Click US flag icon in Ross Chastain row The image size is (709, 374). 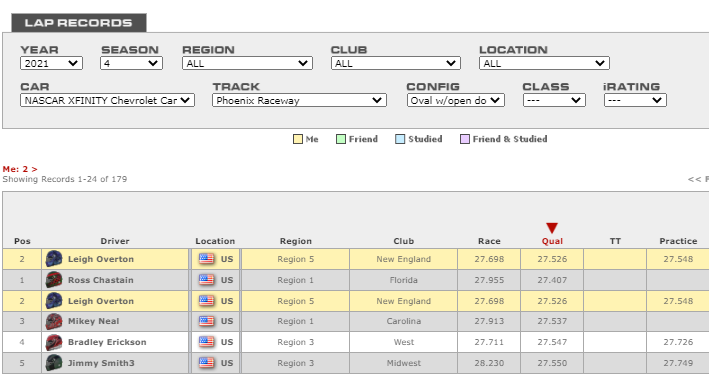(206, 280)
